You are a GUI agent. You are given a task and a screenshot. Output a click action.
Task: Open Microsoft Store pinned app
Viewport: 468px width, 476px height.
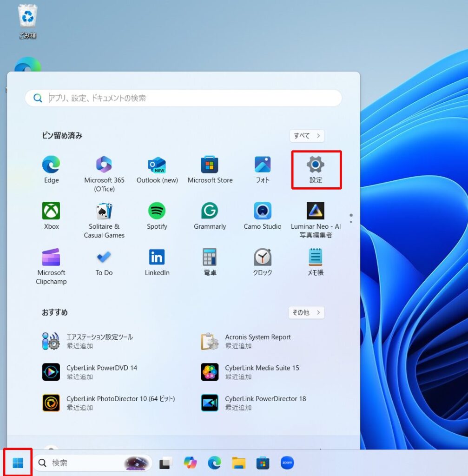[210, 170]
